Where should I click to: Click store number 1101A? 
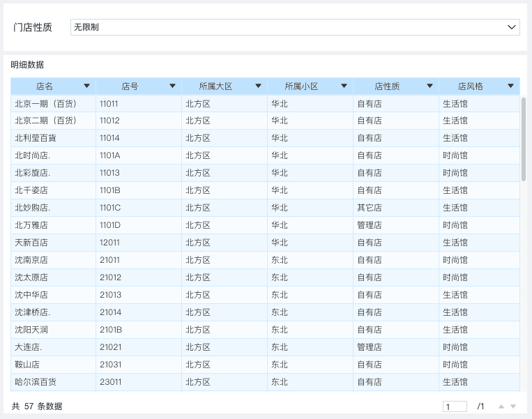tap(110, 155)
